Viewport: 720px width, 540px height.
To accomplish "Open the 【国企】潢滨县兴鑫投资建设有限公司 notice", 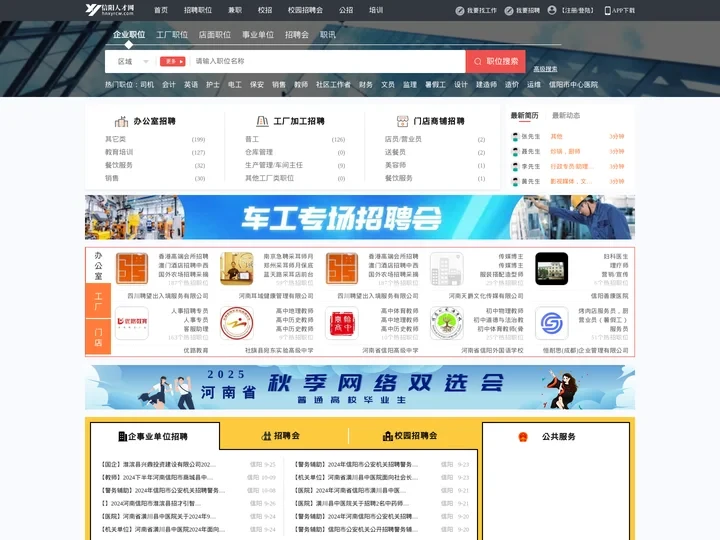I will pyautogui.click(x=158, y=464).
